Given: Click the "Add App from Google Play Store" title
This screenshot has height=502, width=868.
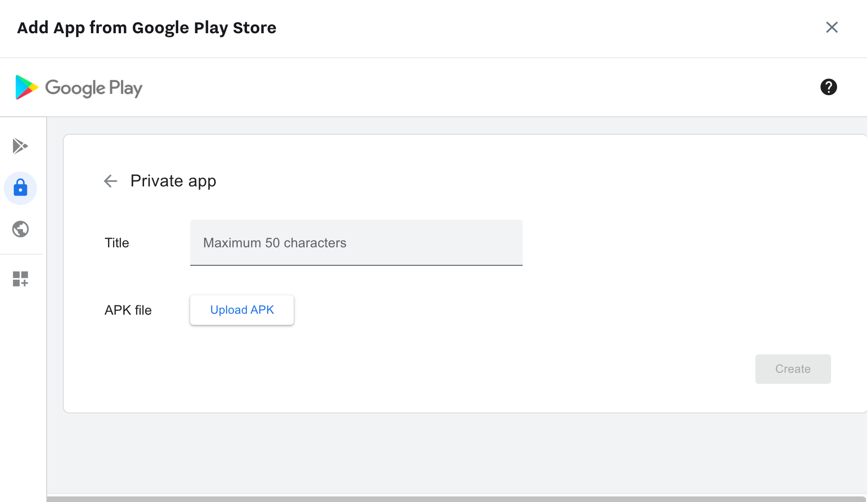Looking at the screenshot, I should [x=146, y=28].
